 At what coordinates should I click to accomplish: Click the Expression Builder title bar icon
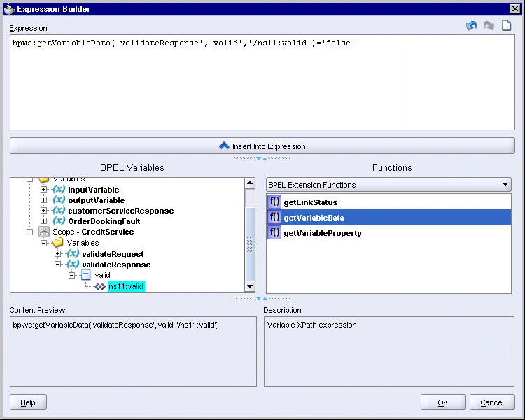[x=9, y=9]
